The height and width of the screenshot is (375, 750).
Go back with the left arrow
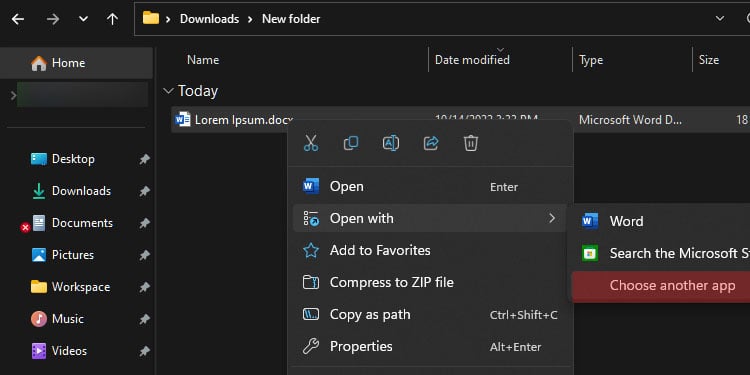[x=18, y=19]
